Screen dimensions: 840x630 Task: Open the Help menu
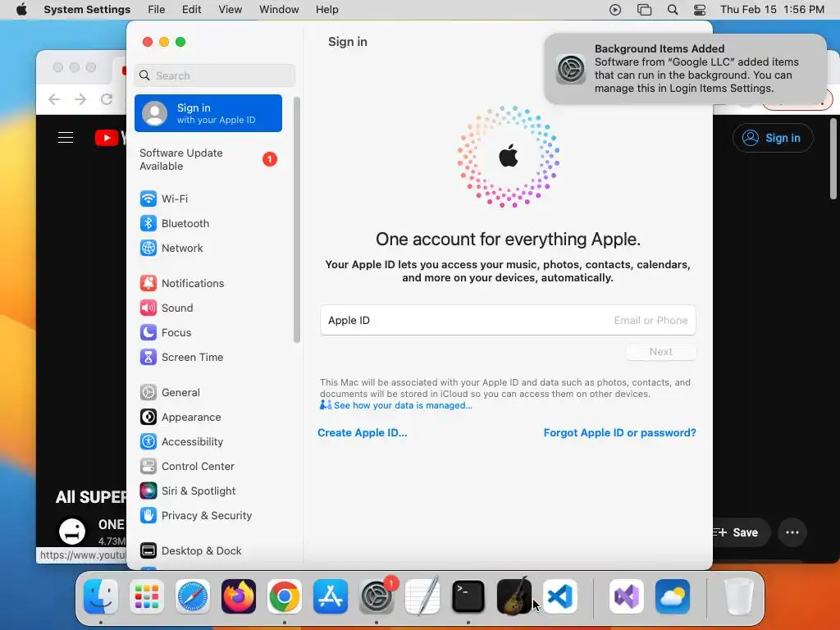tap(326, 10)
